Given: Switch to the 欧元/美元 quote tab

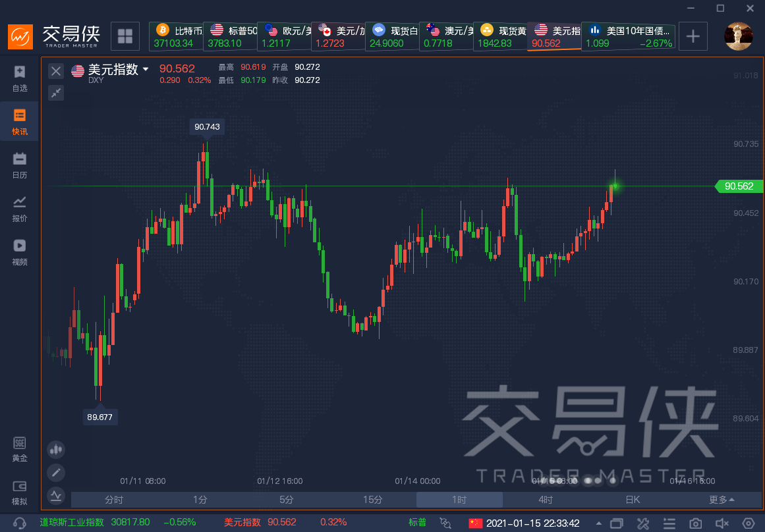Looking at the screenshot, I should pos(285,36).
